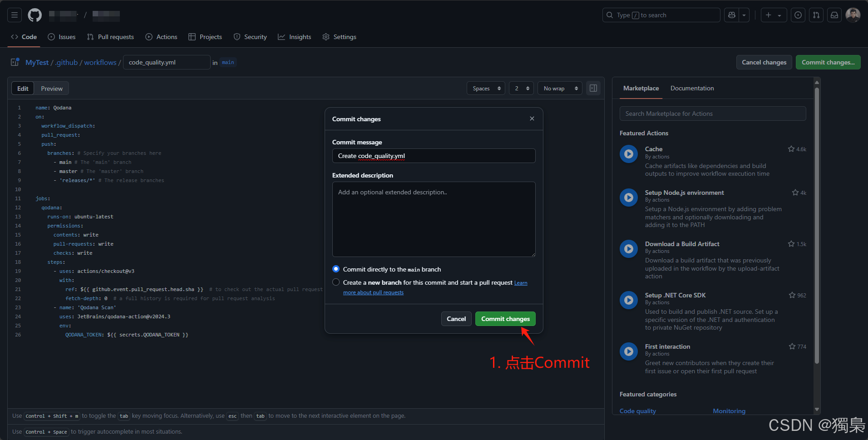Switch to the Preview tab
Screen dimensions: 868x440
(x=51, y=88)
